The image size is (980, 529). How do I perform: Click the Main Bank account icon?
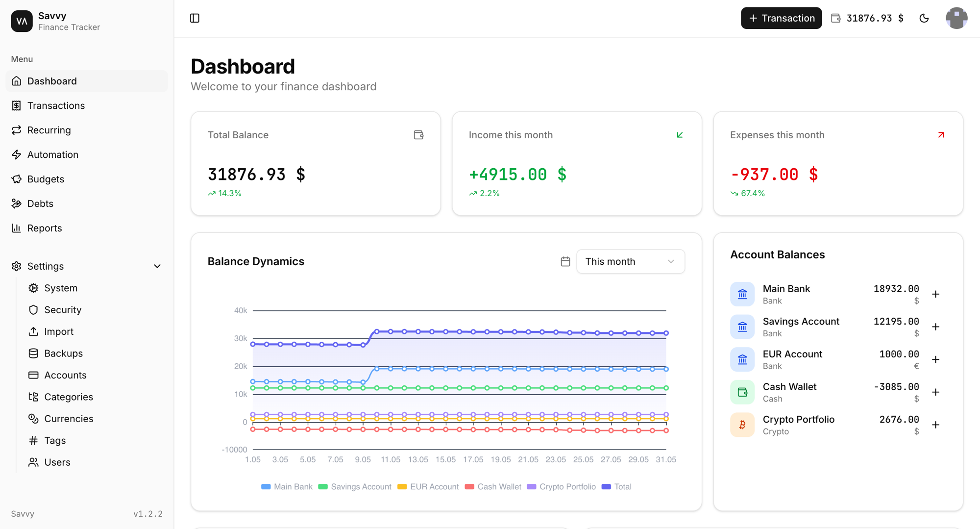[x=742, y=294]
